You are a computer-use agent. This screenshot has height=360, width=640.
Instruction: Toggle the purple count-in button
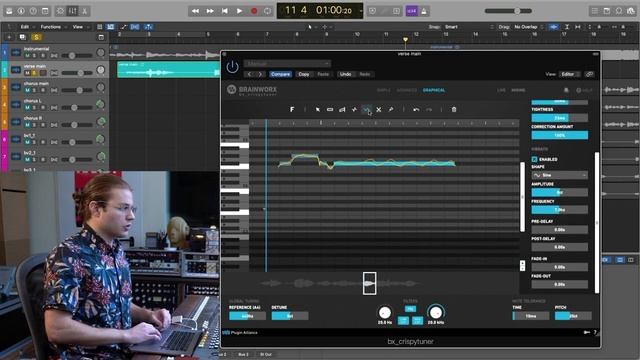click(412, 11)
